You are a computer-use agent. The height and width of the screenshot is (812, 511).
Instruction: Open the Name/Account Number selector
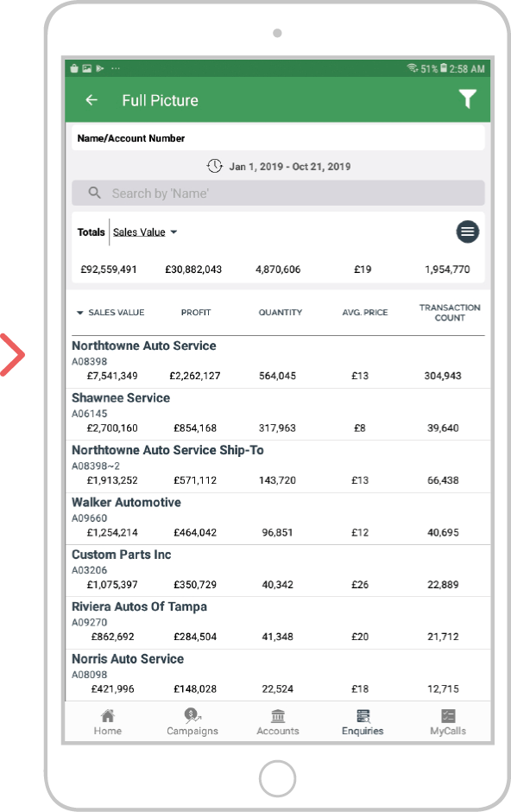[278, 138]
